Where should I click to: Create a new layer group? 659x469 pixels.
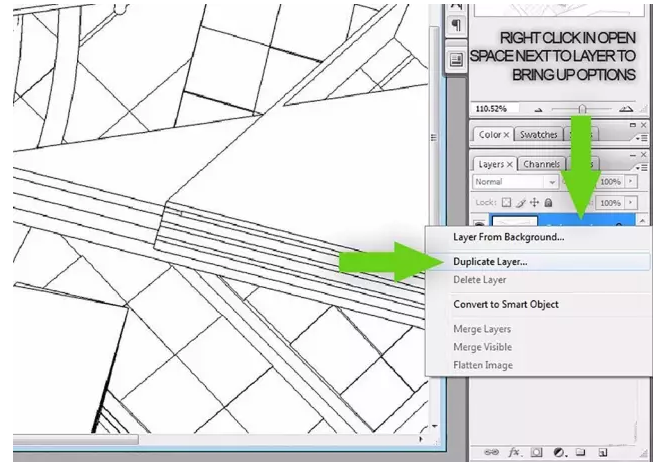tap(580, 452)
